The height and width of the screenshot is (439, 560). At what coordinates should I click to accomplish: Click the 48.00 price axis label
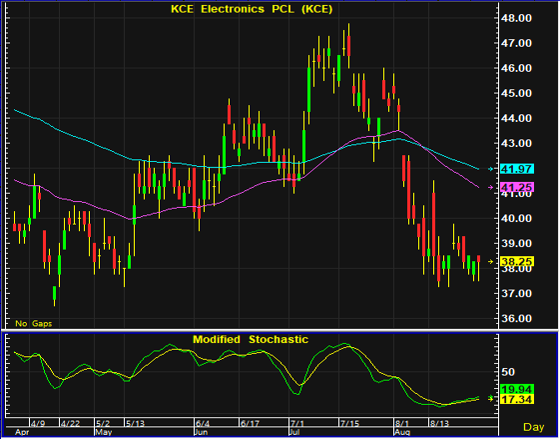516,18
